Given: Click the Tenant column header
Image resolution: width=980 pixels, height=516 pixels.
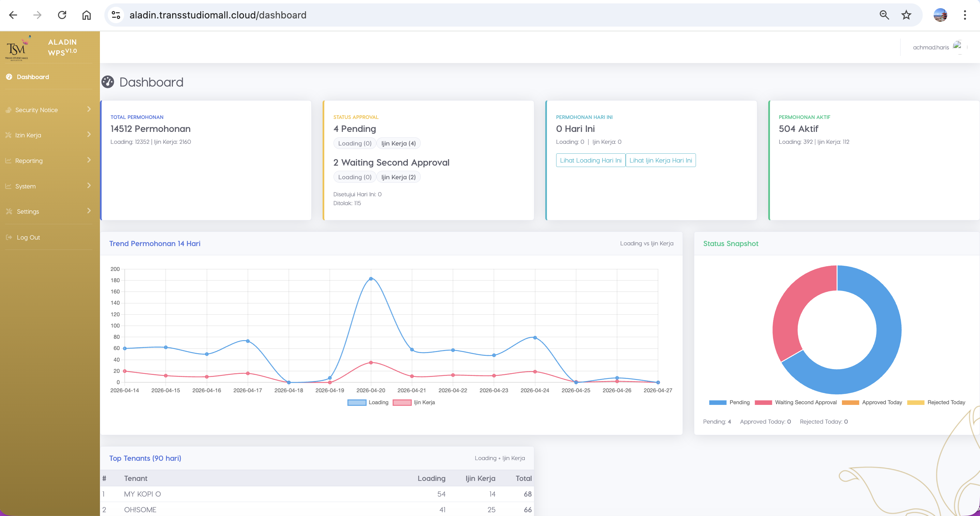Looking at the screenshot, I should coord(135,479).
